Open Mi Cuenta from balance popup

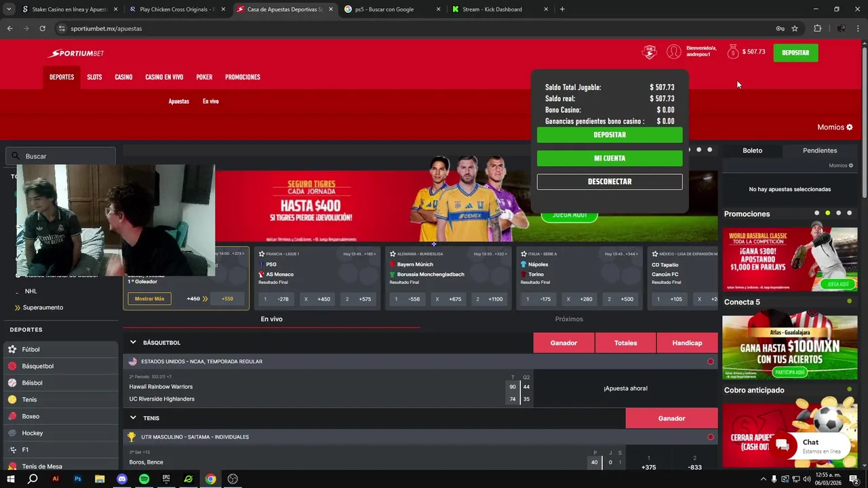tap(610, 158)
